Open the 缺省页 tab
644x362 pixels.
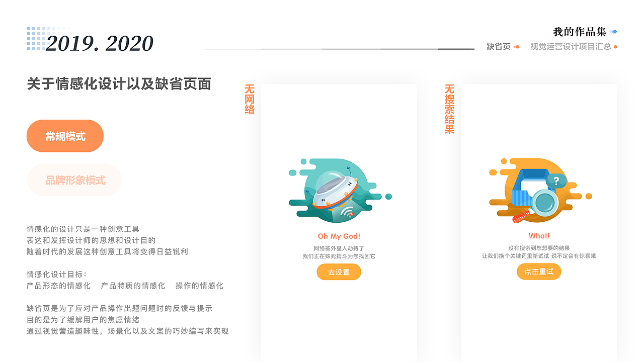[498, 46]
